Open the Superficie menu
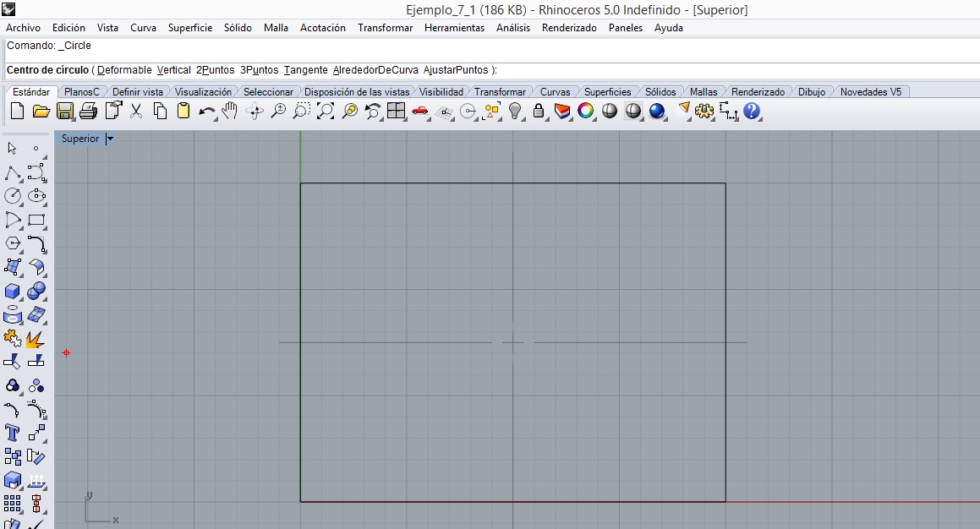Image resolution: width=980 pixels, height=529 pixels. (x=190, y=28)
